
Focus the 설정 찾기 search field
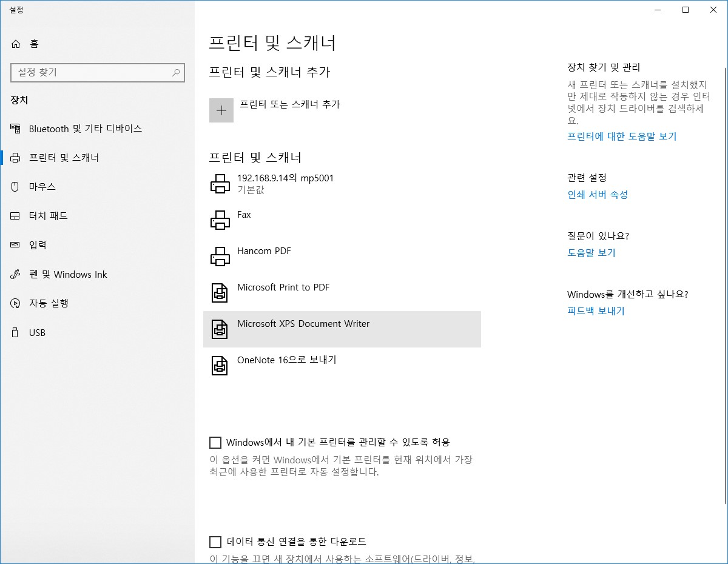tap(98, 72)
